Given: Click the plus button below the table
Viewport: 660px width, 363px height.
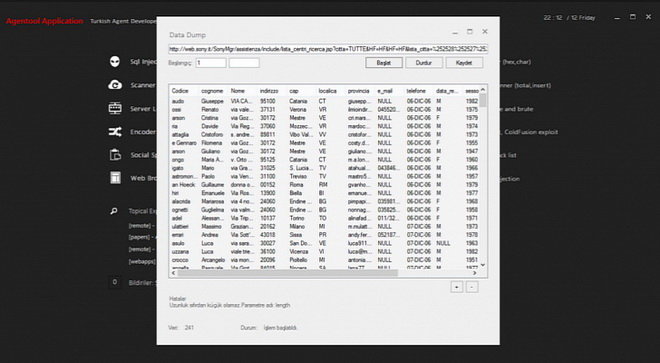Looking at the screenshot, I should pyautogui.click(x=456, y=287).
